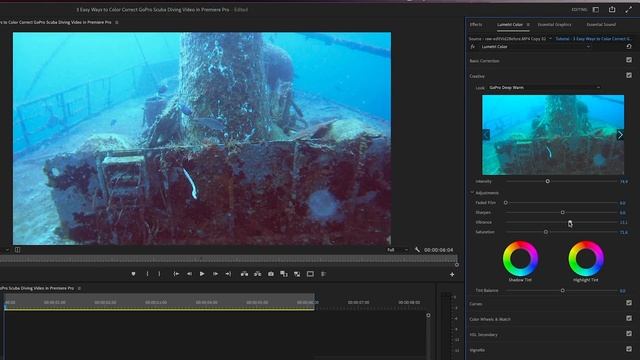Toggle the proxies button in transport bar
Viewport: 640px width, 360px height.
pyautogui.click(x=297, y=274)
